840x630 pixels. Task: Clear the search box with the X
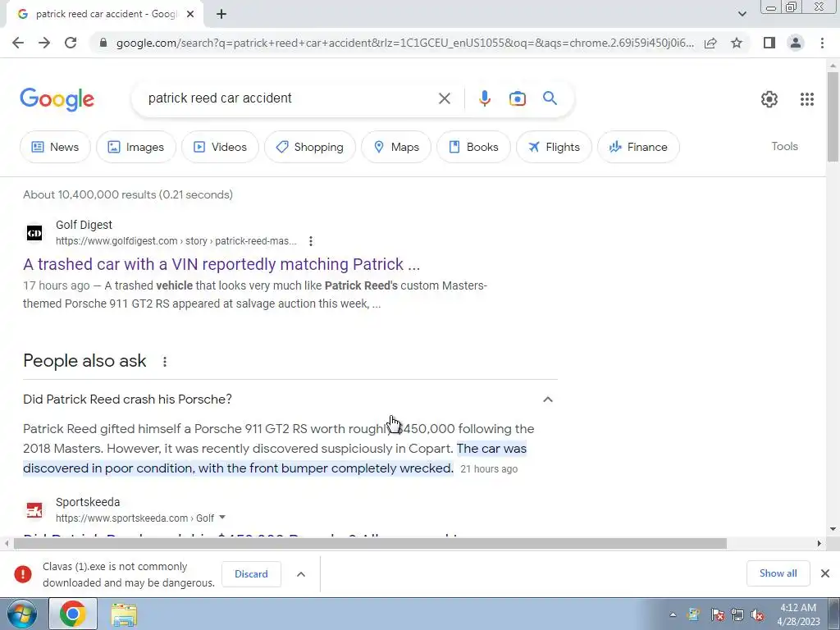(x=444, y=98)
